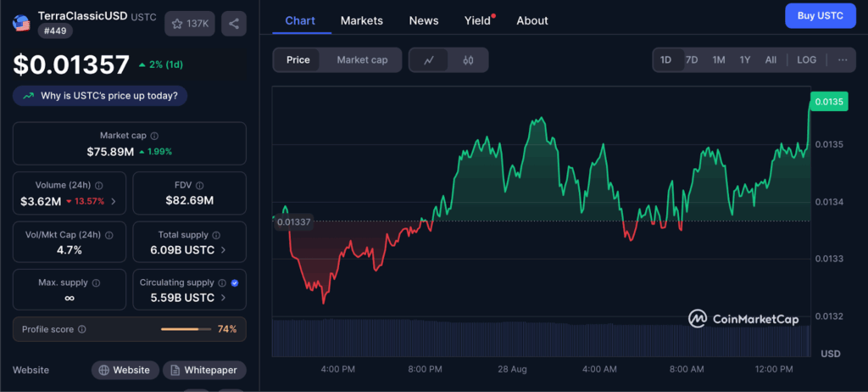Expand the Volume (24h) details chevron
The height and width of the screenshot is (392, 868).
click(x=114, y=202)
